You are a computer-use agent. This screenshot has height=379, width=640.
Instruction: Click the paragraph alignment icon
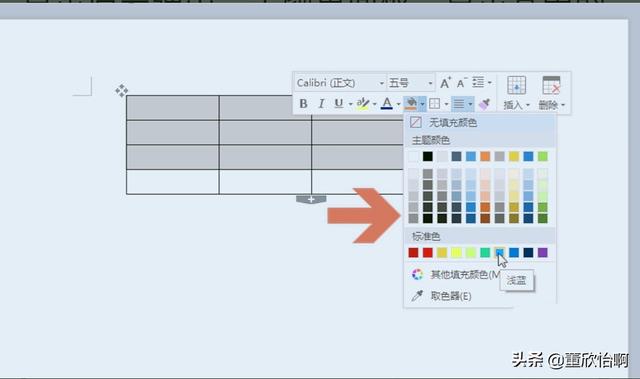[x=459, y=104]
